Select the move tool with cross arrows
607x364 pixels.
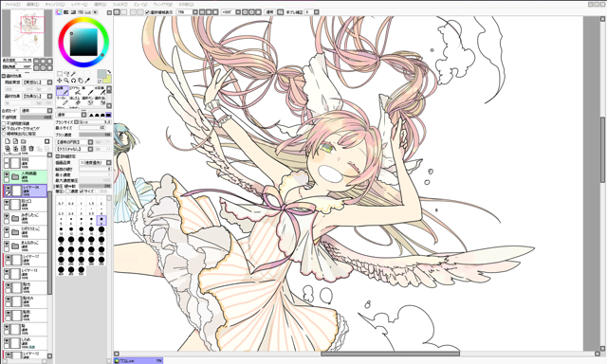point(59,81)
